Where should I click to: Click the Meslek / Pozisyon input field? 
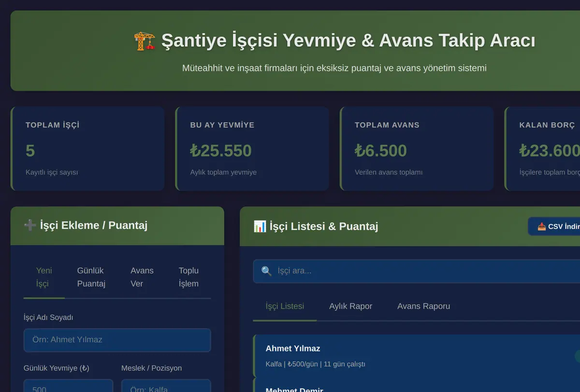[x=166, y=386]
